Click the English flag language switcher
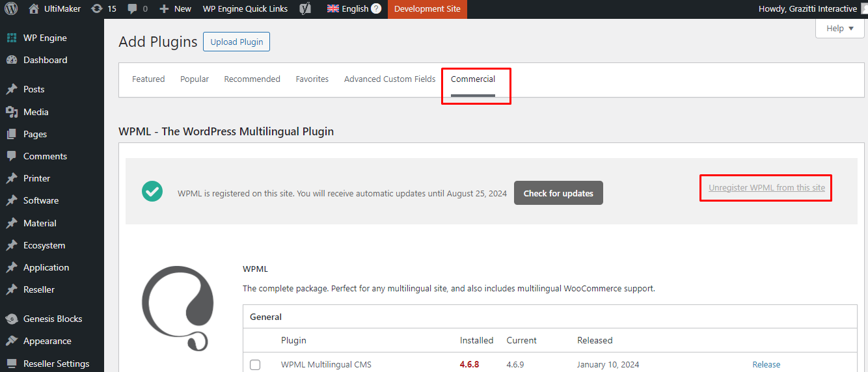The width and height of the screenshot is (868, 372). tap(333, 8)
